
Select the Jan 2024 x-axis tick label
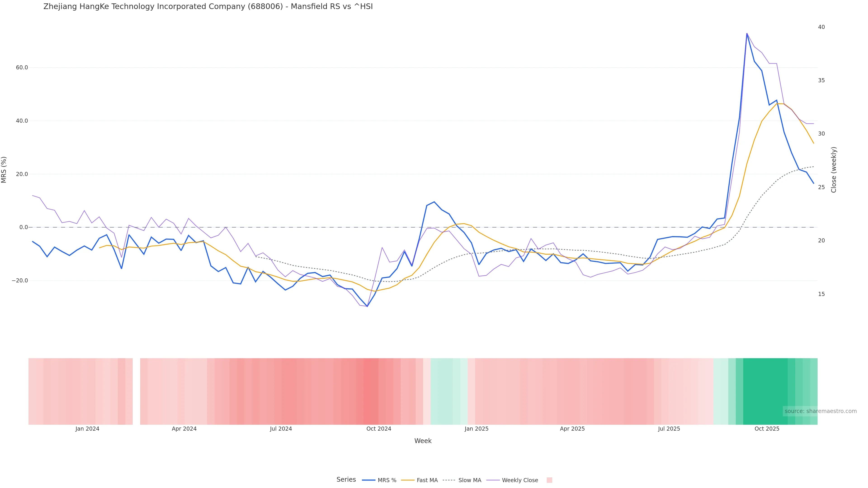pyautogui.click(x=87, y=429)
